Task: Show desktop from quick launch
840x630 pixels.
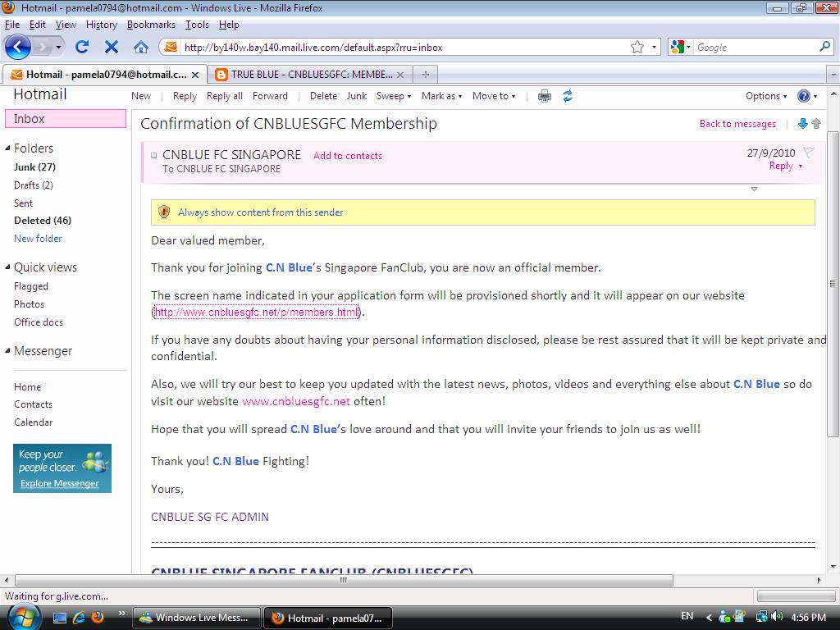Action: point(59,618)
